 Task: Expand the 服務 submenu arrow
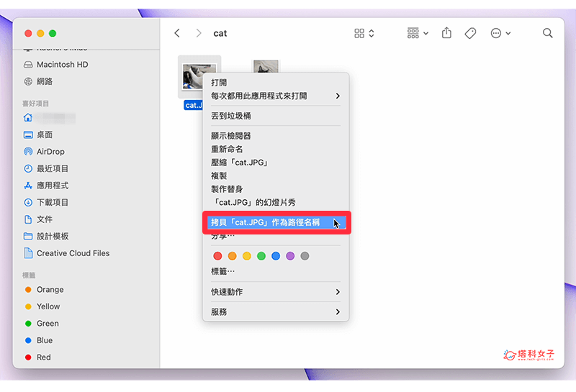tap(338, 312)
